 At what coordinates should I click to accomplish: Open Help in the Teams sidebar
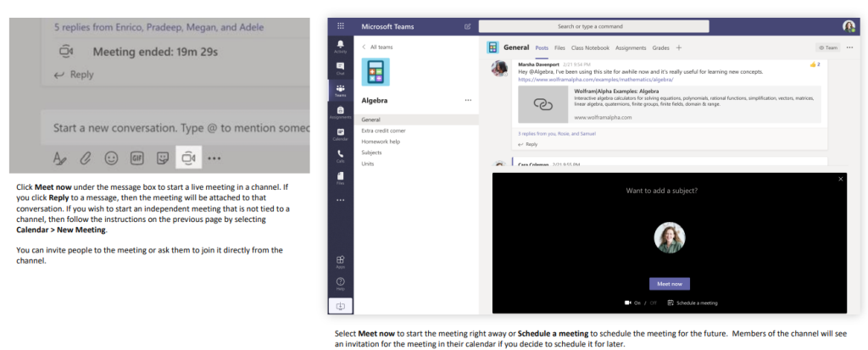click(340, 284)
